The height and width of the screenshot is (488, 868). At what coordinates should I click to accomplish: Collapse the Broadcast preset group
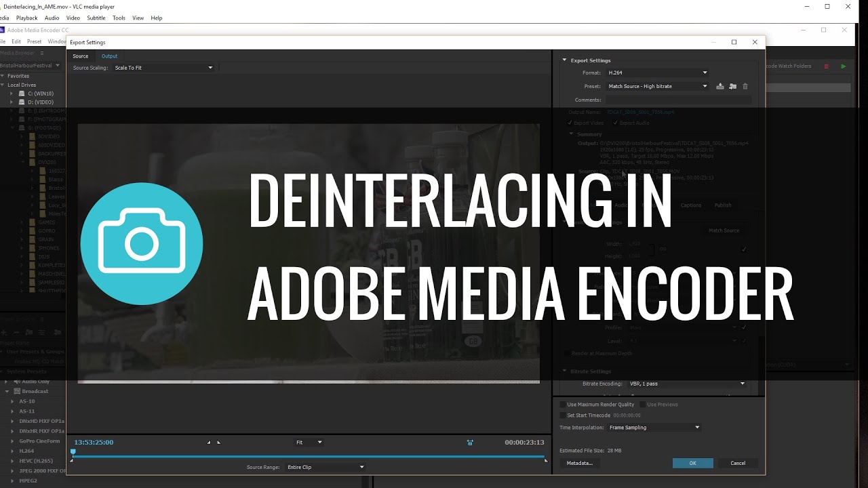7,391
